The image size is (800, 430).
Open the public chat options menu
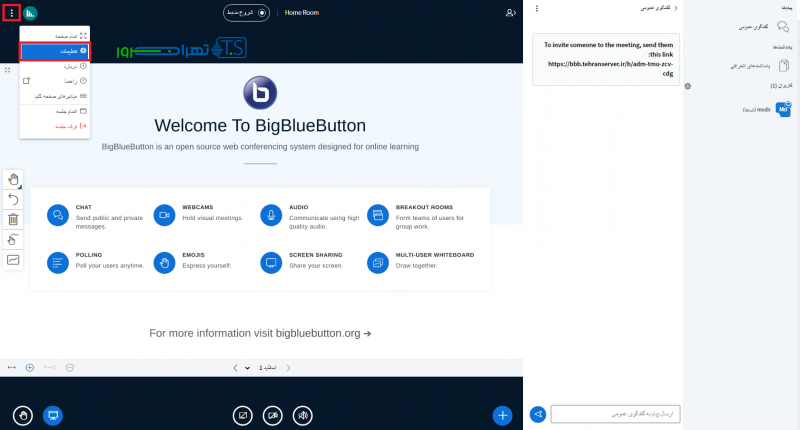pos(537,8)
